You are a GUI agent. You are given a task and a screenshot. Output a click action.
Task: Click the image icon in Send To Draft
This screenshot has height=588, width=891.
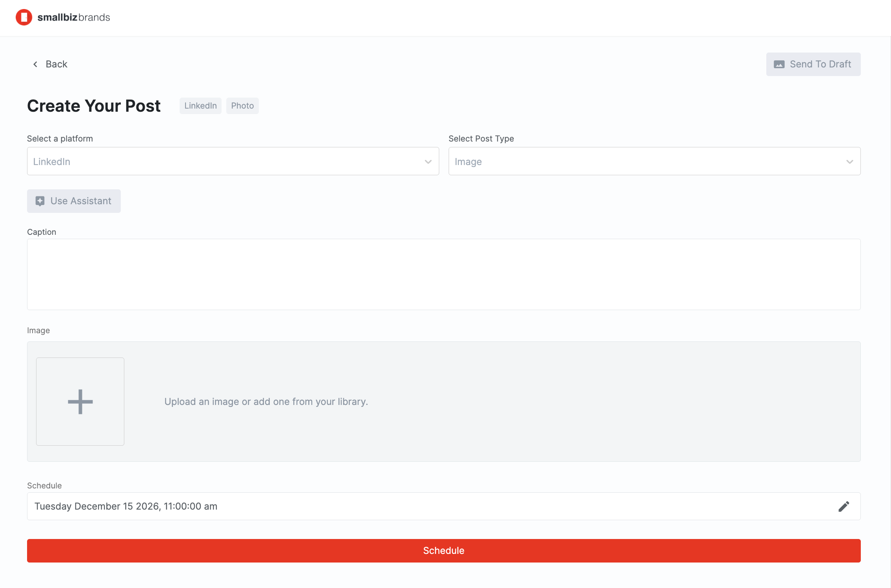779,64
